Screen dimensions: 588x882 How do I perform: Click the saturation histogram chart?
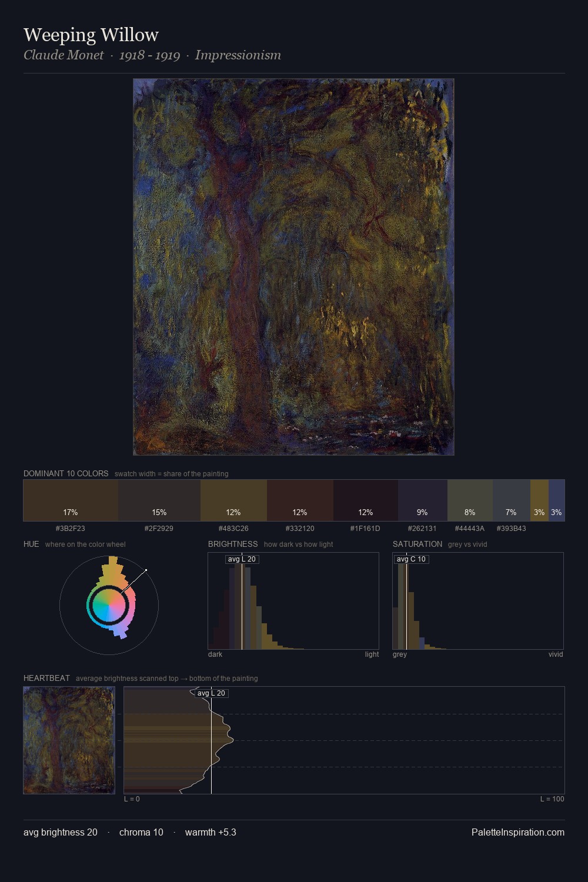coord(478,601)
